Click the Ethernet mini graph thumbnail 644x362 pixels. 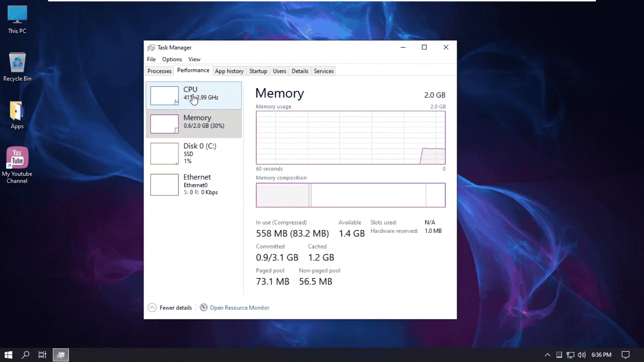coord(164,185)
